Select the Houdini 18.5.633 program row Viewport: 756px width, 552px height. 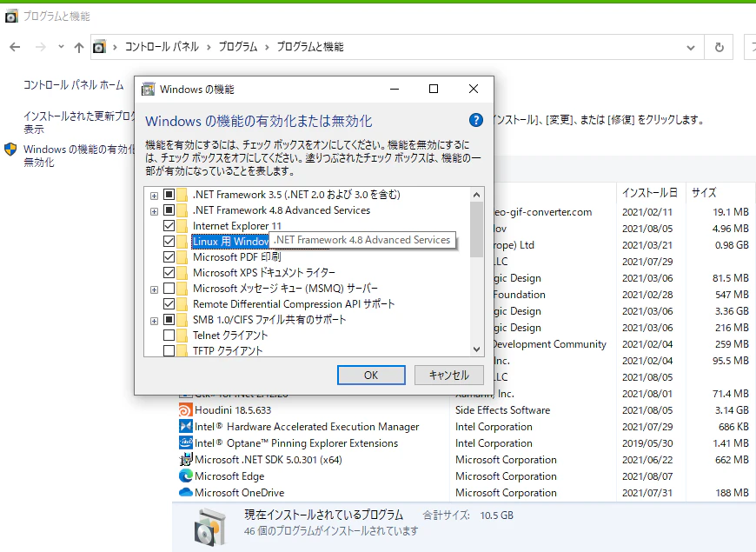point(465,410)
